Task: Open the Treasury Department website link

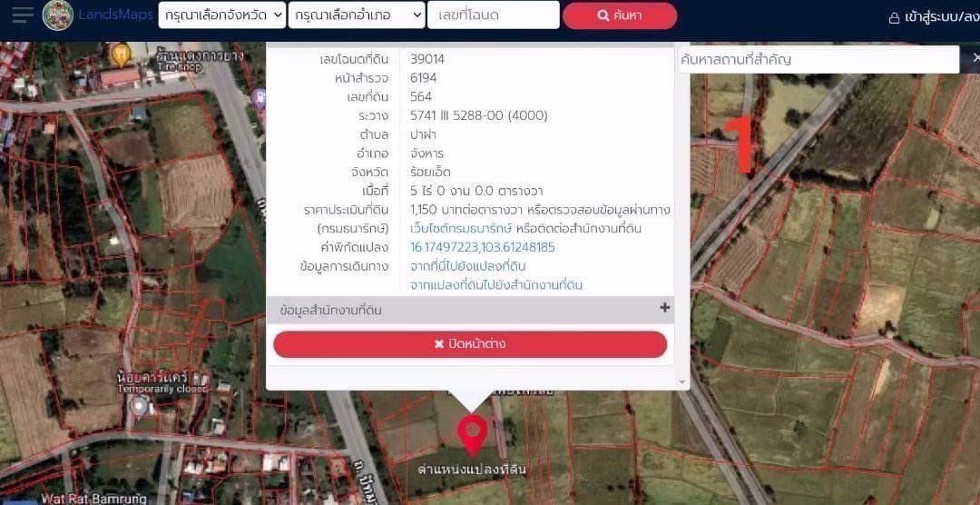Action: [461, 228]
